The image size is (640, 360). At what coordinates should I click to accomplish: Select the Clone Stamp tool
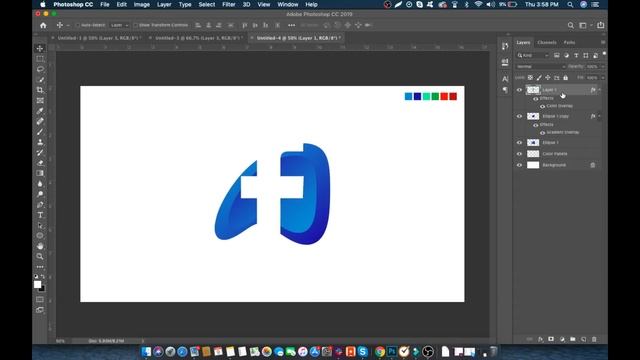[x=40, y=142]
